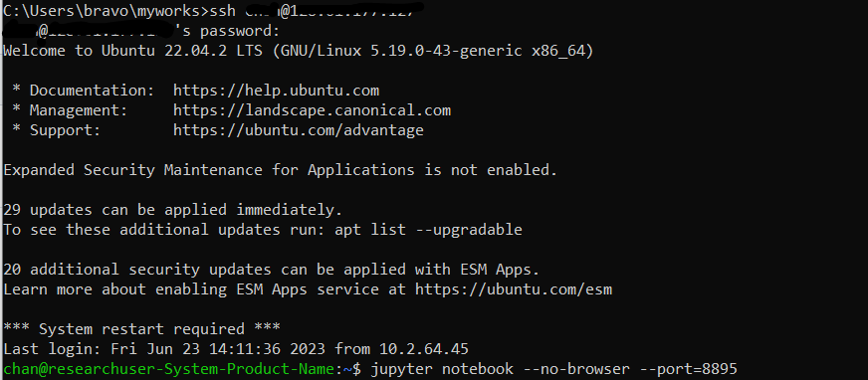Click the '* Support:' label
868x380 pixels.
click(x=57, y=130)
